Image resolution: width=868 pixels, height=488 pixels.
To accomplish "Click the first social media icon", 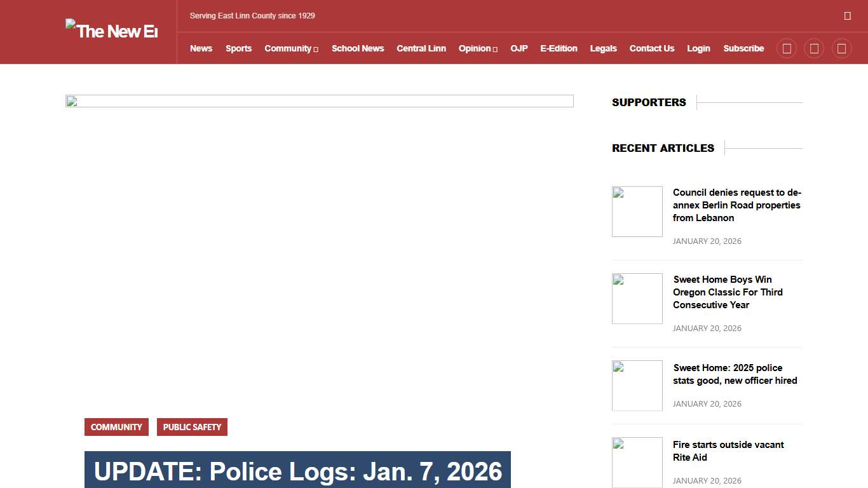I will coord(786,48).
